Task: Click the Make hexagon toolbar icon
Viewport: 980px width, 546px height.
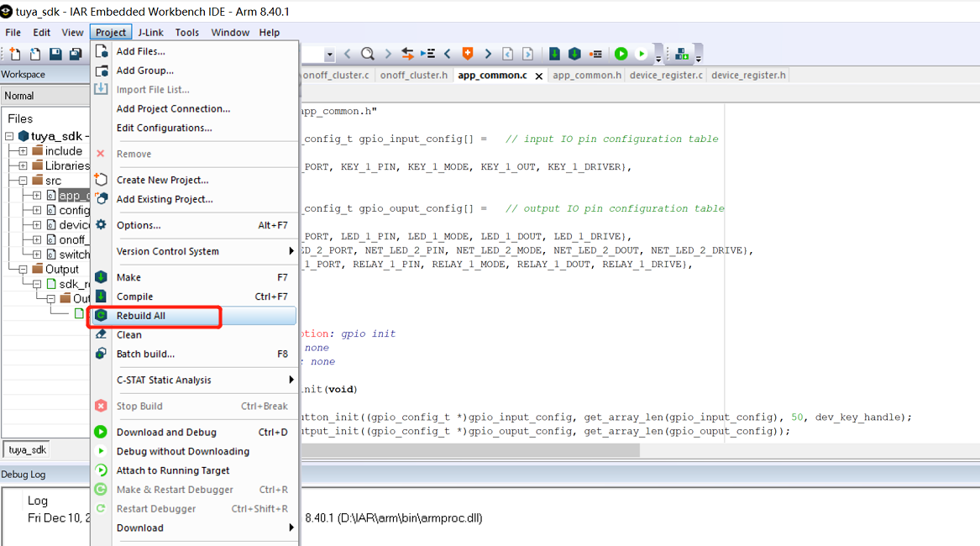Action: pos(575,54)
